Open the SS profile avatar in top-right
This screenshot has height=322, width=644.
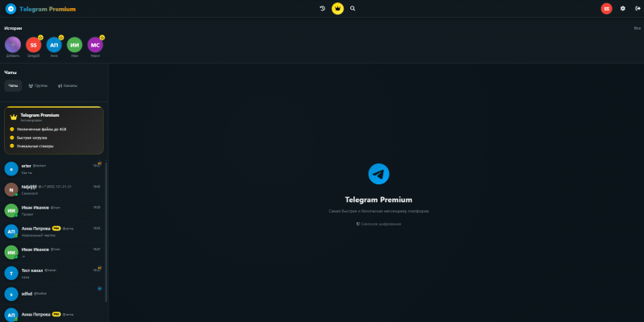tap(606, 9)
